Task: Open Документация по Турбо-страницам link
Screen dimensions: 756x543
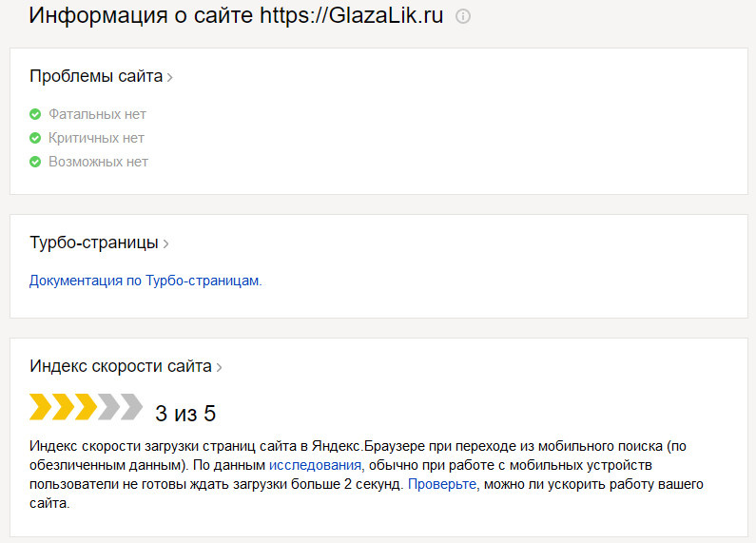Action: (145, 281)
